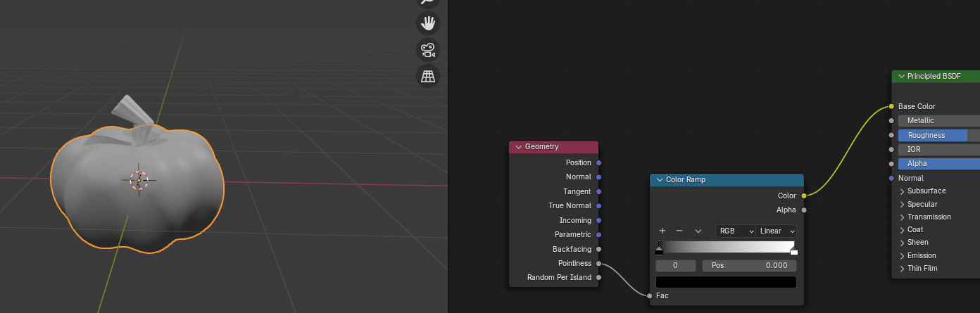
Task: Click the Backfacing output socket
Action: 598,249
